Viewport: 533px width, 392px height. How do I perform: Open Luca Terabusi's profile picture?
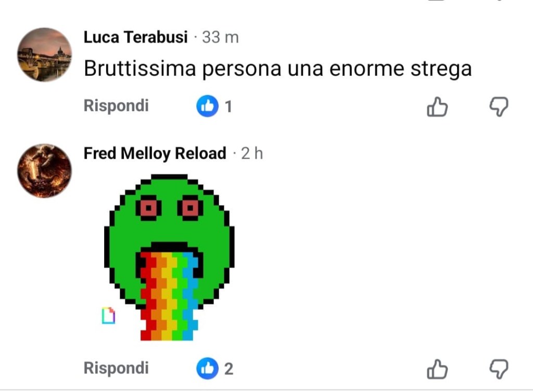tap(45, 55)
